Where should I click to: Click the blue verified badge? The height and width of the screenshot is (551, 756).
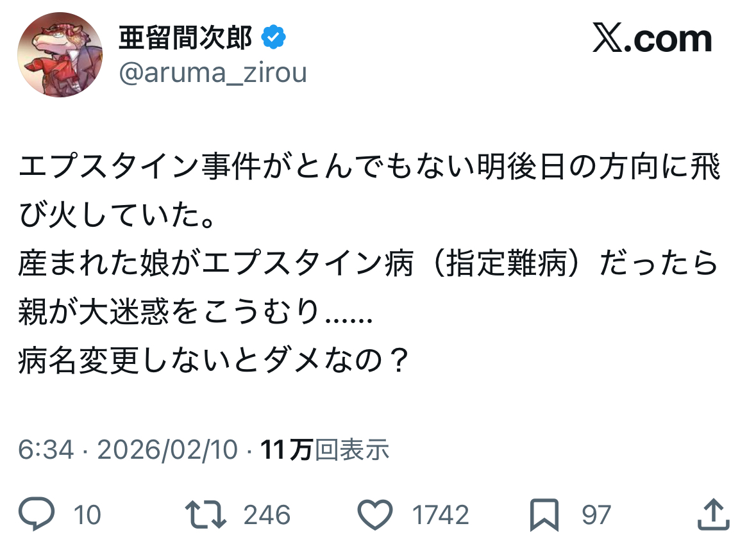coord(273,40)
